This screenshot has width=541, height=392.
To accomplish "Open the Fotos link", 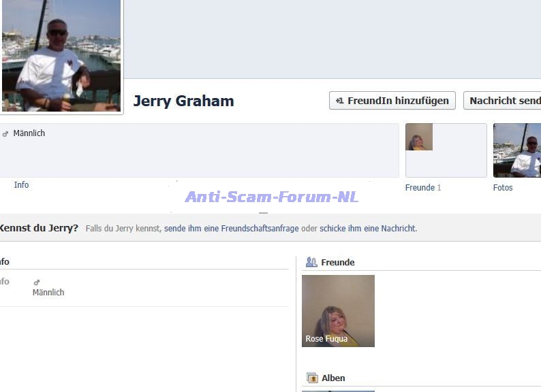I will coord(503,188).
